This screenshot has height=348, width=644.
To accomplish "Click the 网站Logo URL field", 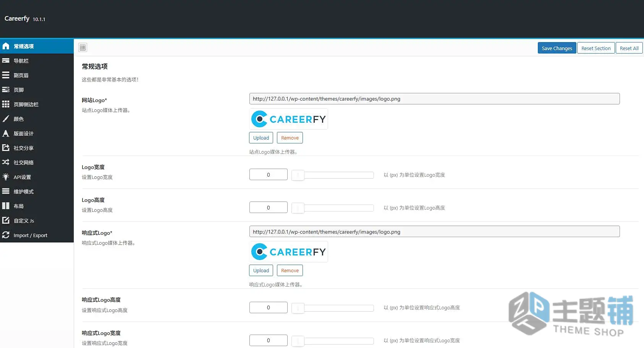I will click(434, 99).
